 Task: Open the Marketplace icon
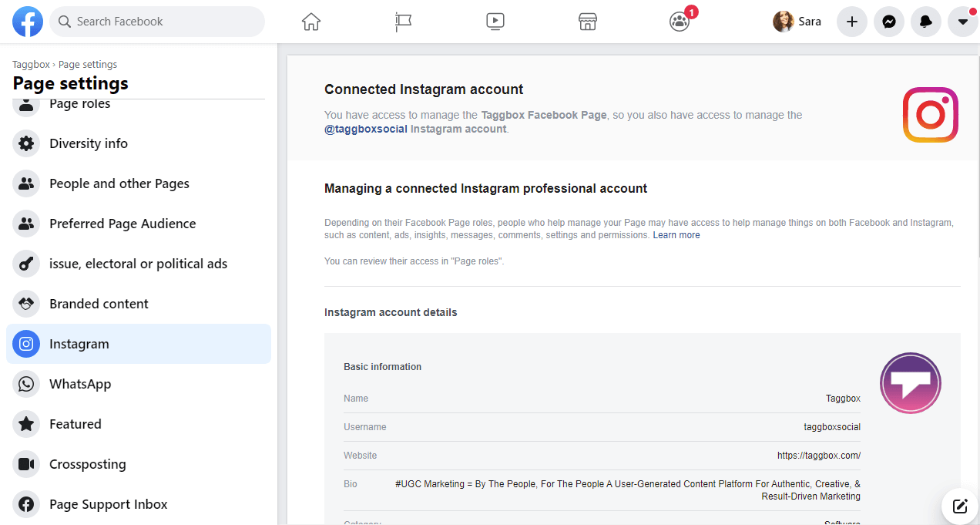point(588,22)
